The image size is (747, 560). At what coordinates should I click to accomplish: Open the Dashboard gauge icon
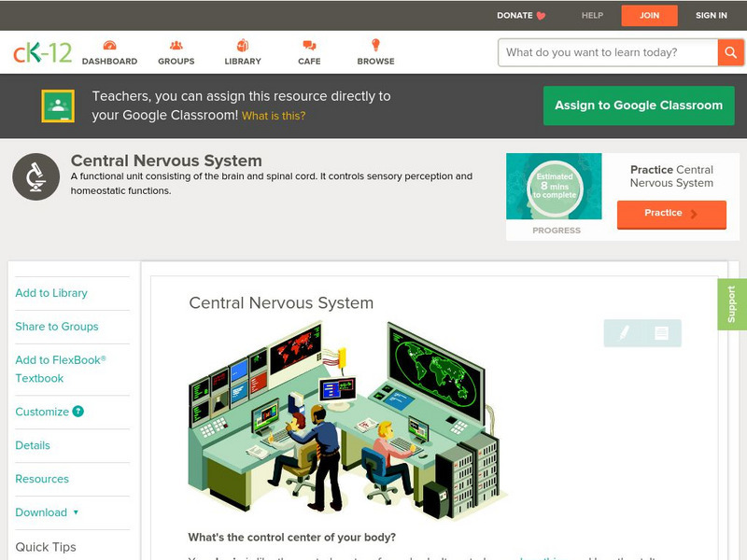109,46
